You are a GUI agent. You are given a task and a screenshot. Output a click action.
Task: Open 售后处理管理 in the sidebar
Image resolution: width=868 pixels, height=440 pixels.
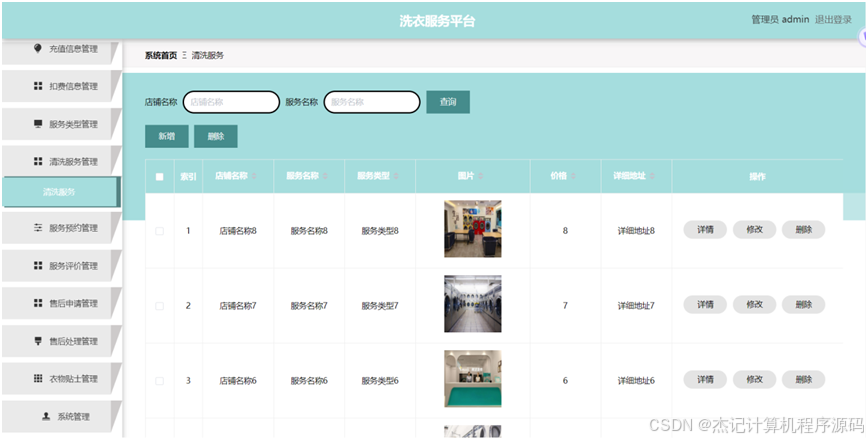pos(61,341)
